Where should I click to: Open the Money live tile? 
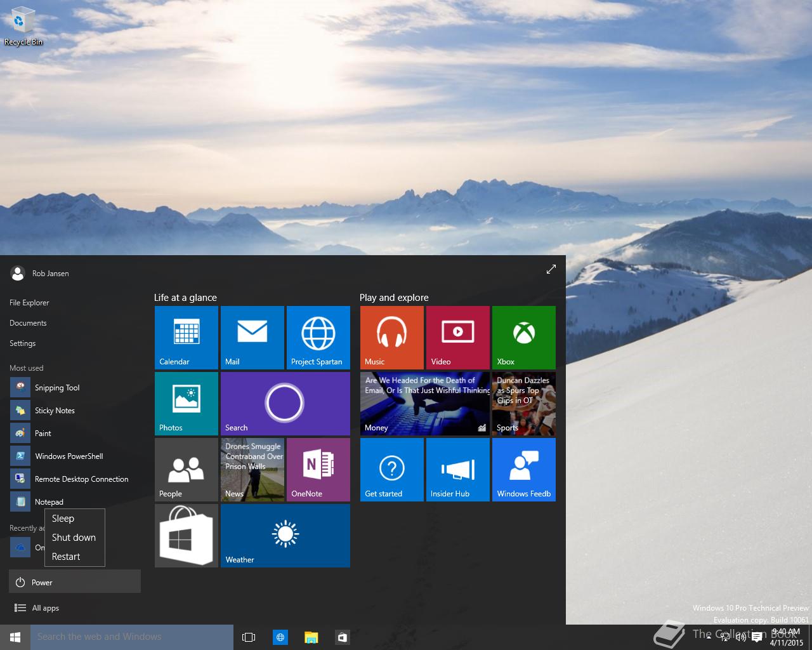coord(425,404)
